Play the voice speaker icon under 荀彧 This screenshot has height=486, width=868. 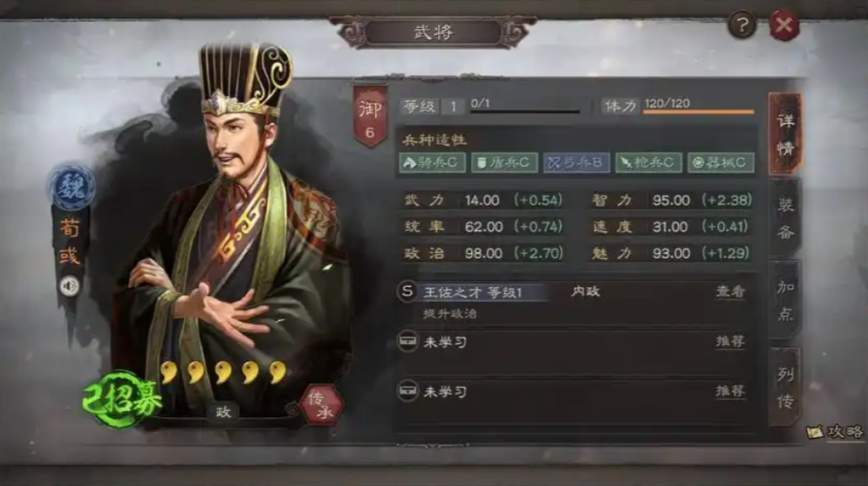[70, 286]
